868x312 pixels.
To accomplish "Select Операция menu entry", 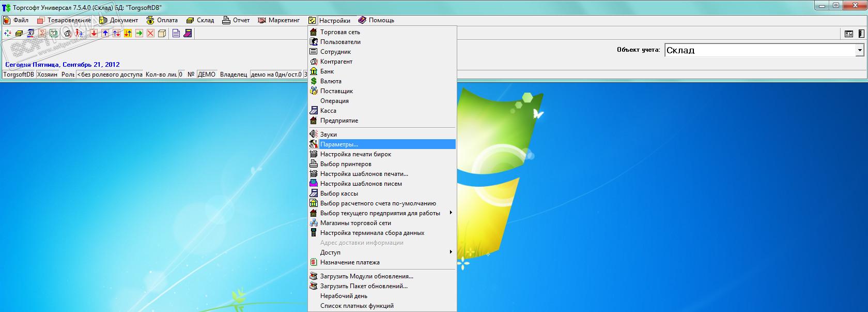I will click(x=382, y=101).
